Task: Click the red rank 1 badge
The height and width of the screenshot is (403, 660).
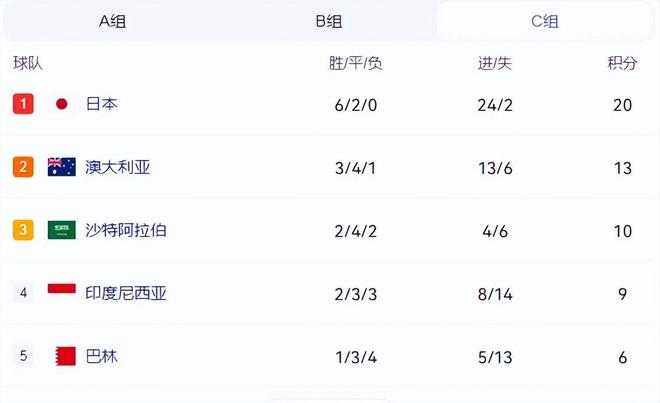Action: click(23, 104)
